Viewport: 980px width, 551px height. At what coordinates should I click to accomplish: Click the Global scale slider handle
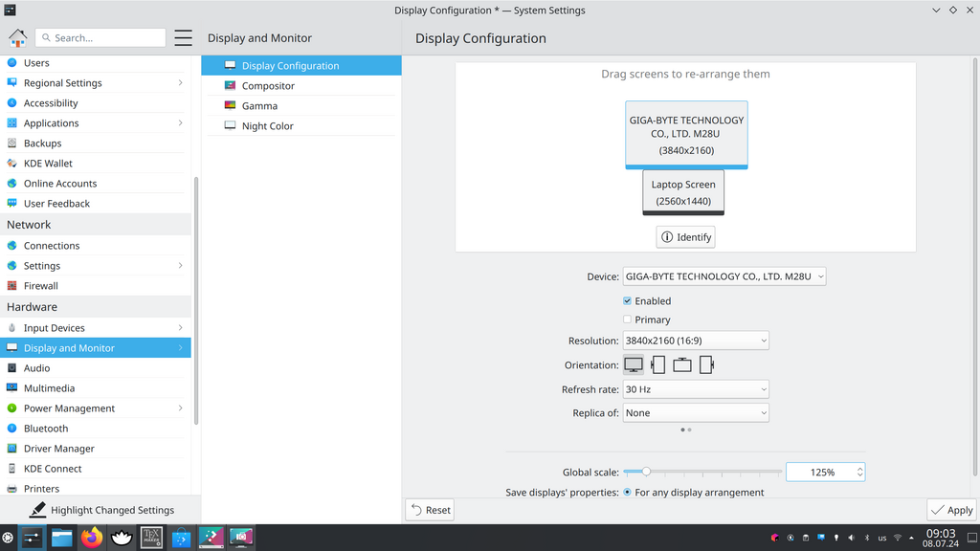(x=646, y=472)
